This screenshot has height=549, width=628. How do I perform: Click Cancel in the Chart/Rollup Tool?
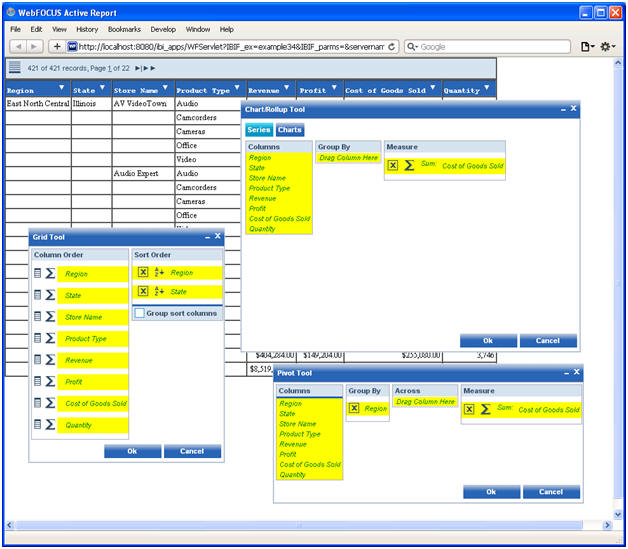(x=548, y=341)
